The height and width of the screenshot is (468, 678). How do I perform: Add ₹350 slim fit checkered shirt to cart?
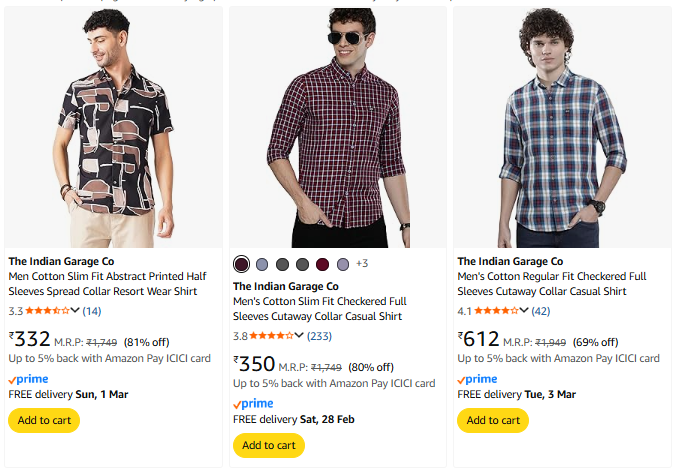coord(269,445)
